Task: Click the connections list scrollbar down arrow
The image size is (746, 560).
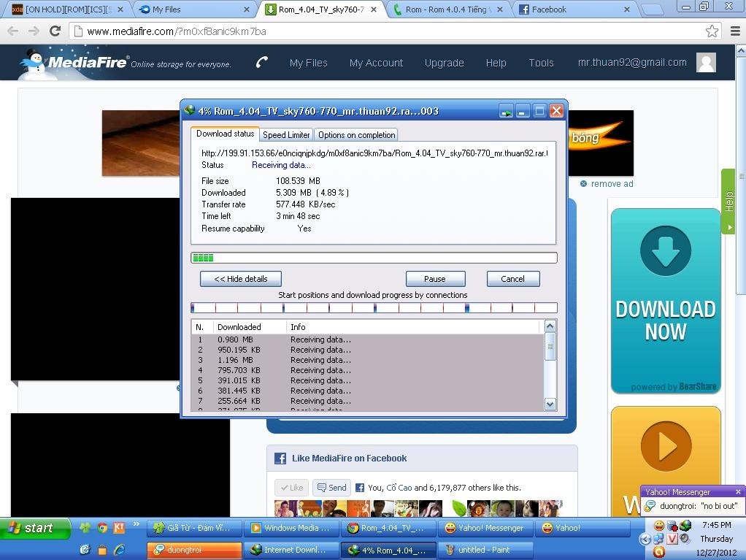Action: pos(550,404)
